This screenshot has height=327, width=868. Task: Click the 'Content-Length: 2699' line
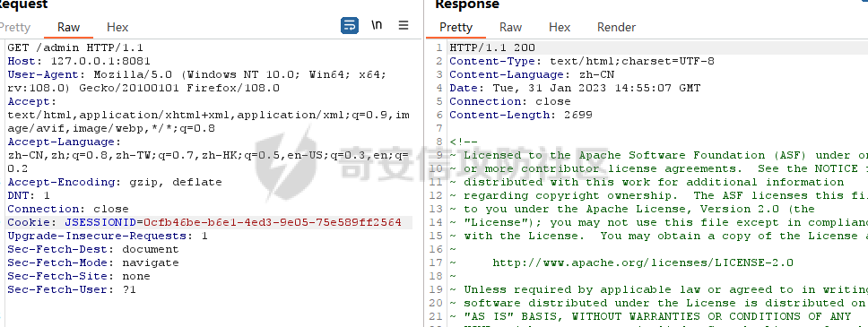coord(521,115)
